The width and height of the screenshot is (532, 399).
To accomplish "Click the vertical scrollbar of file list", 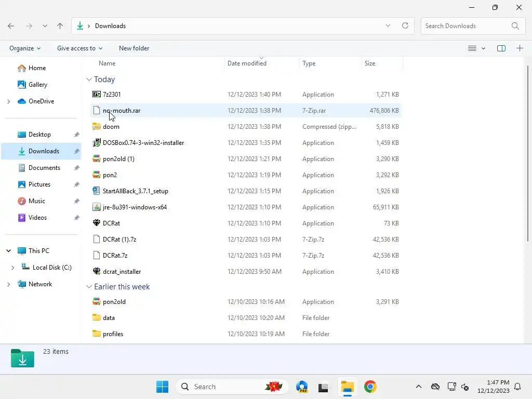I will (528, 153).
